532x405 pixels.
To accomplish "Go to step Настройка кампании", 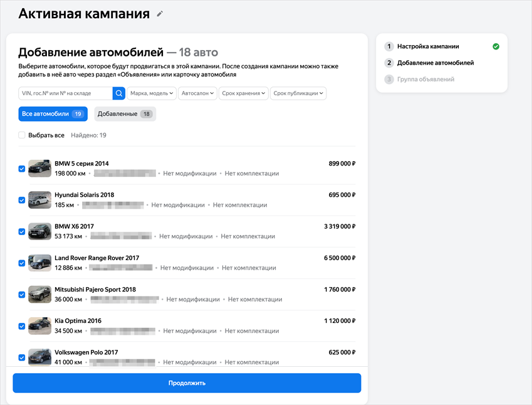I will [428, 46].
